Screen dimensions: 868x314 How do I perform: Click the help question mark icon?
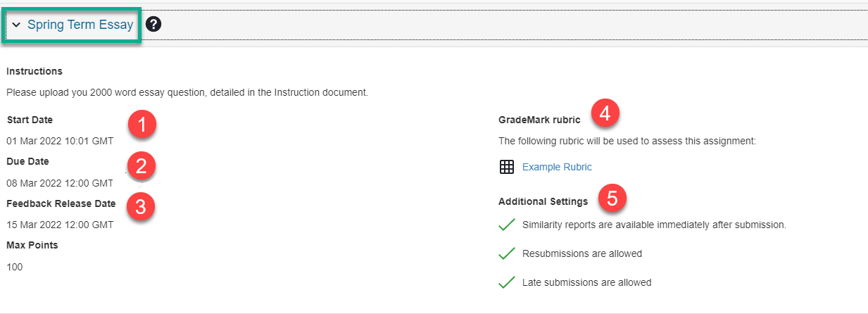[153, 25]
